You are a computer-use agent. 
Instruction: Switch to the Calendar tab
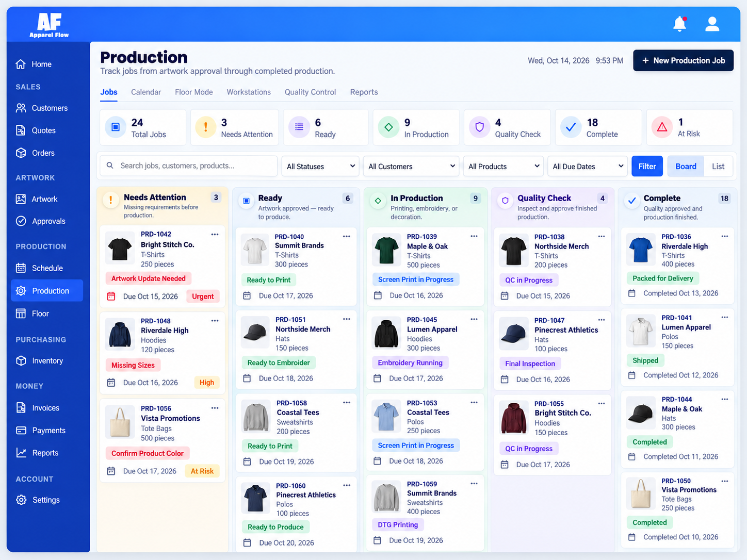point(146,92)
